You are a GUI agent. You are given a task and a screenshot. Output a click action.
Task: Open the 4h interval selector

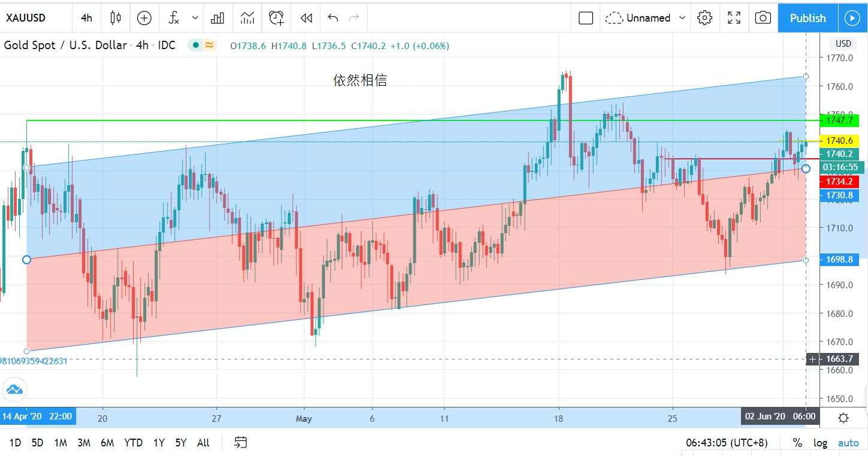click(x=86, y=18)
